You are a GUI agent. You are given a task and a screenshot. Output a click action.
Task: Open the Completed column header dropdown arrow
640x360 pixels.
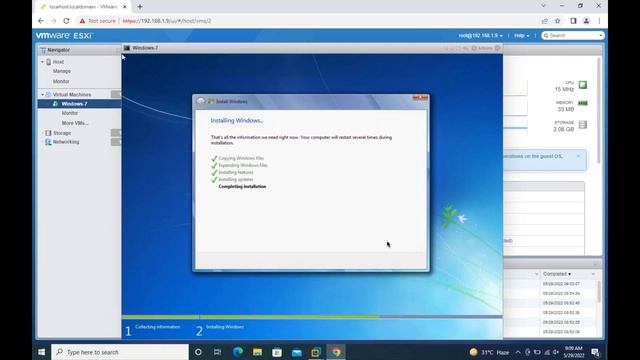click(x=593, y=274)
